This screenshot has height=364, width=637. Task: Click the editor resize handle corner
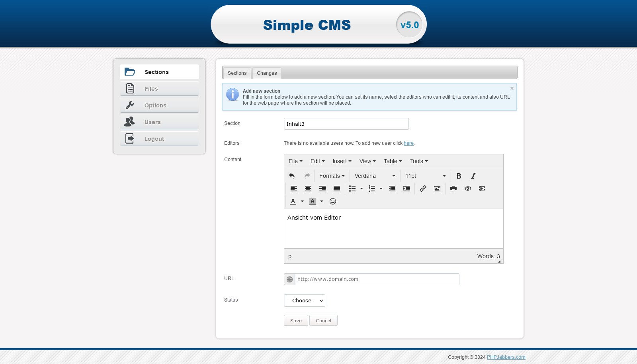(500, 261)
